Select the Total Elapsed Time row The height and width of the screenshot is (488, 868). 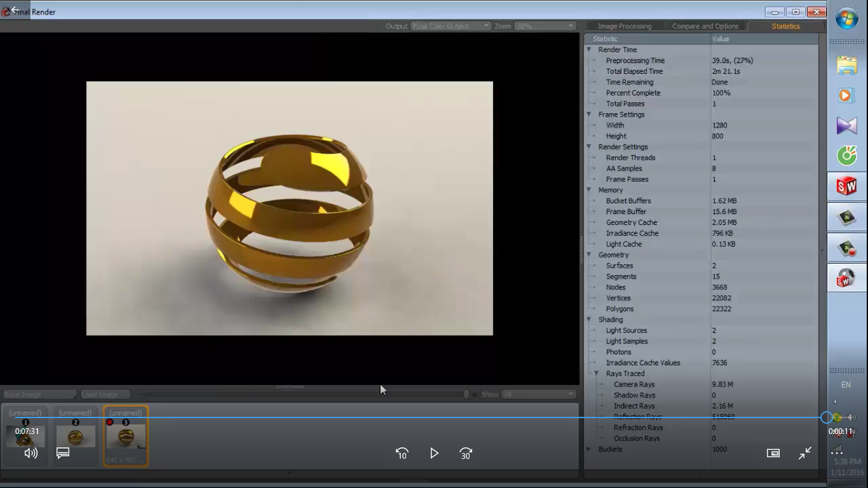(x=701, y=71)
